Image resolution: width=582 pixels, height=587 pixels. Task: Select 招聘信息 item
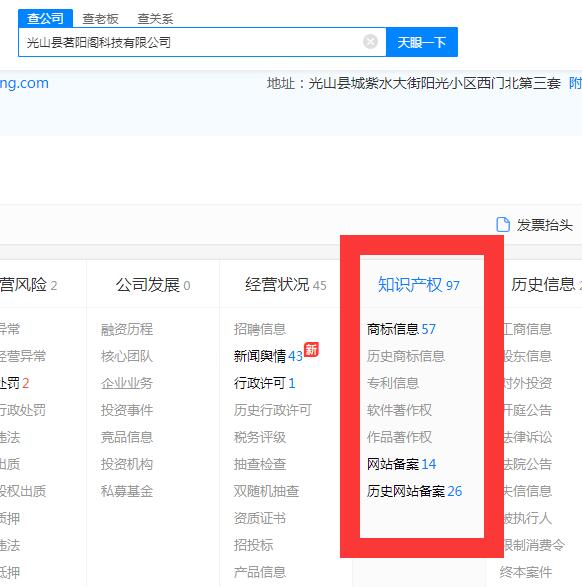(260, 329)
